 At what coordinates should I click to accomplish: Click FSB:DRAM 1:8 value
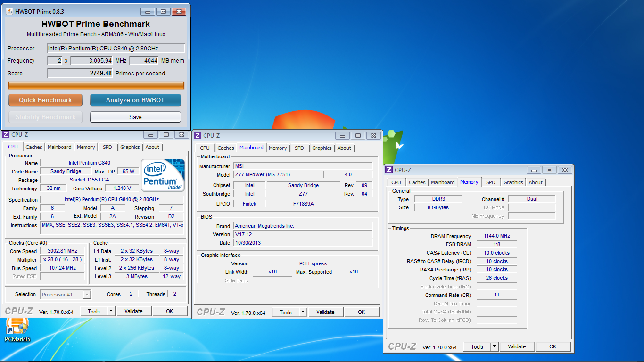[x=496, y=244]
